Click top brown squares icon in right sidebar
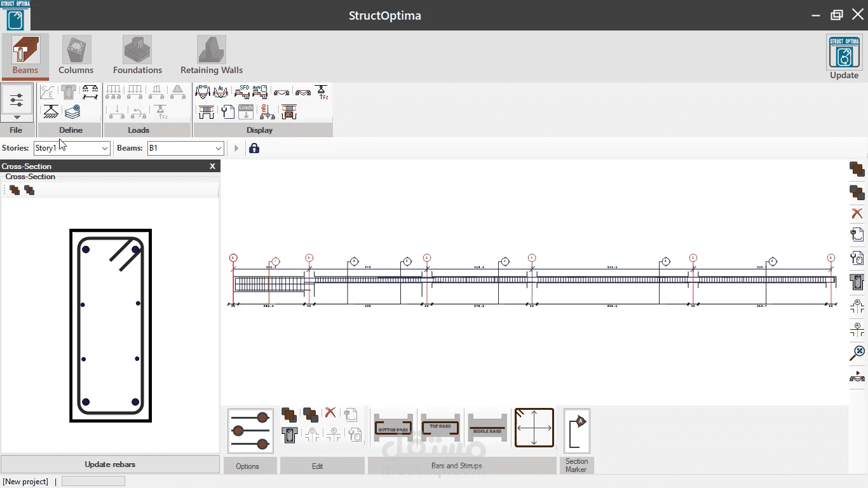This screenshot has height=488, width=868. pos(857,169)
